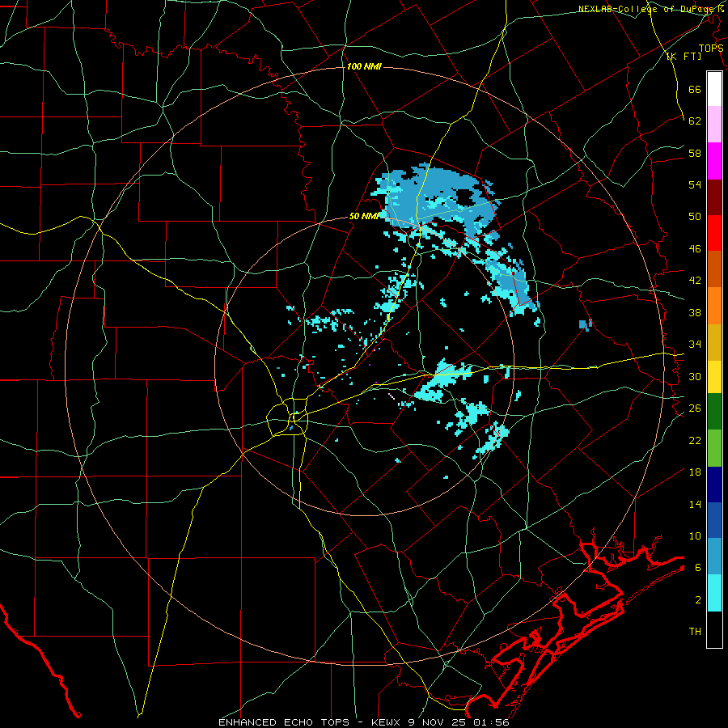Click the legend label 'TH'
The height and width of the screenshot is (728, 728).
(x=695, y=631)
